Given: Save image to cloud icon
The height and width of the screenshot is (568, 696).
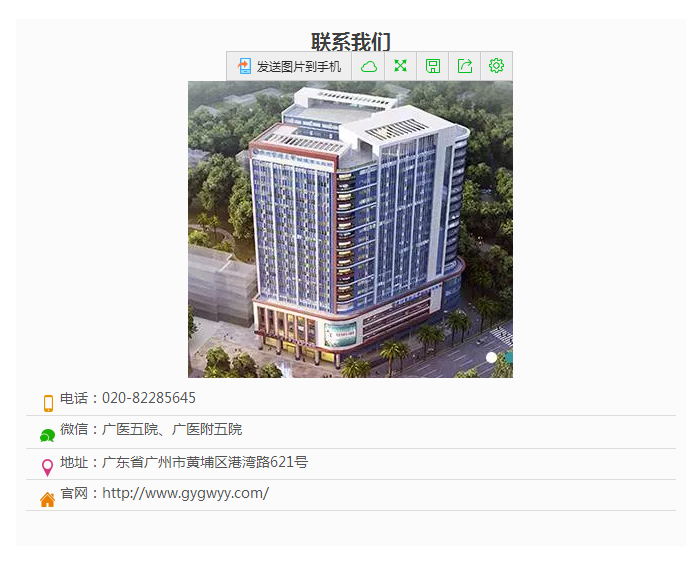Looking at the screenshot, I should click(368, 67).
